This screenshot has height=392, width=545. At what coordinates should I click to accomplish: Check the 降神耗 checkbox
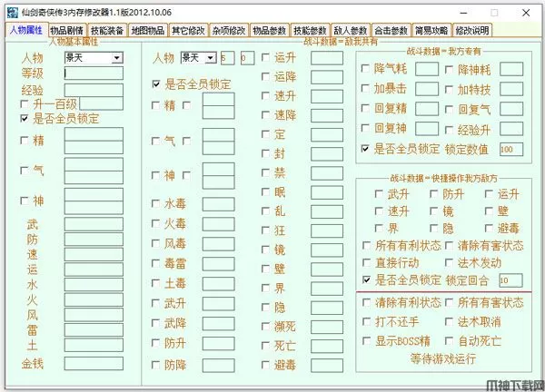pyautogui.click(x=449, y=70)
